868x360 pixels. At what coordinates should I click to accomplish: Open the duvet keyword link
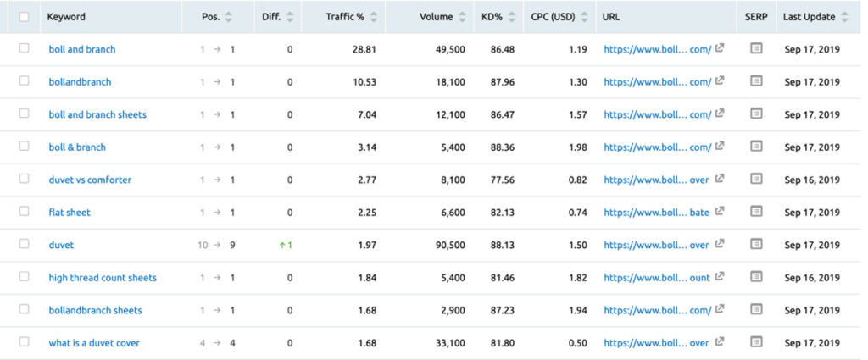61,245
